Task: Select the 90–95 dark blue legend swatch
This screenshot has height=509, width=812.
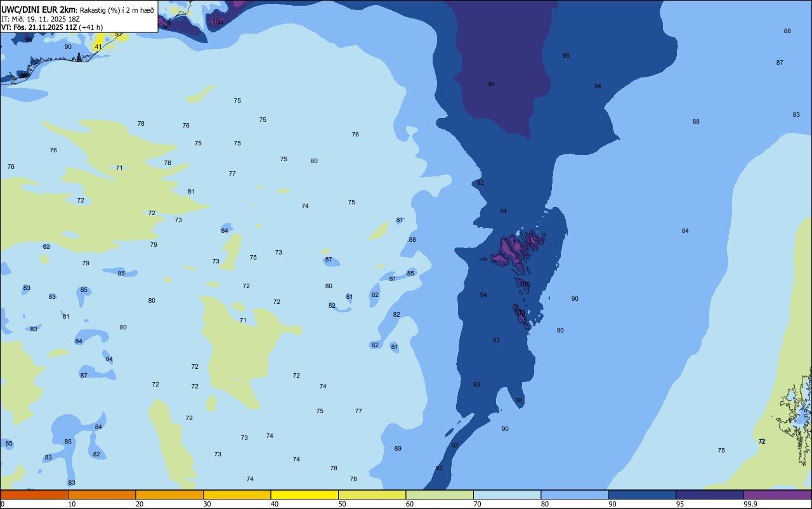Action: click(x=642, y=494)
